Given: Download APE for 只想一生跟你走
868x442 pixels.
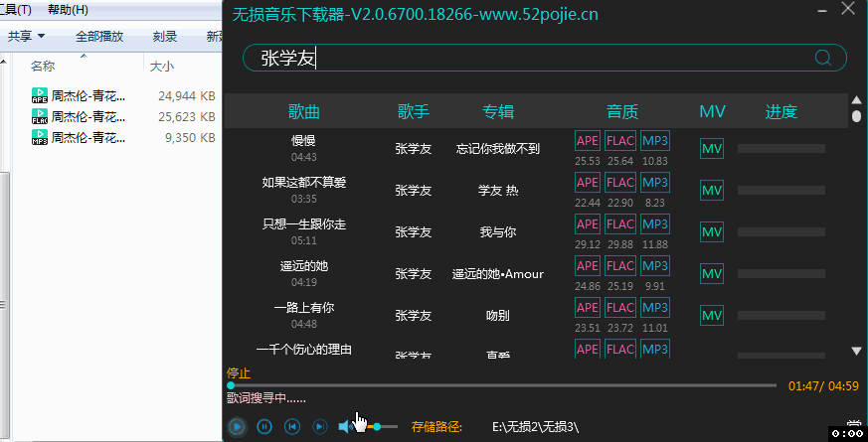Looking at the screenshot, I should click(588, 224).
